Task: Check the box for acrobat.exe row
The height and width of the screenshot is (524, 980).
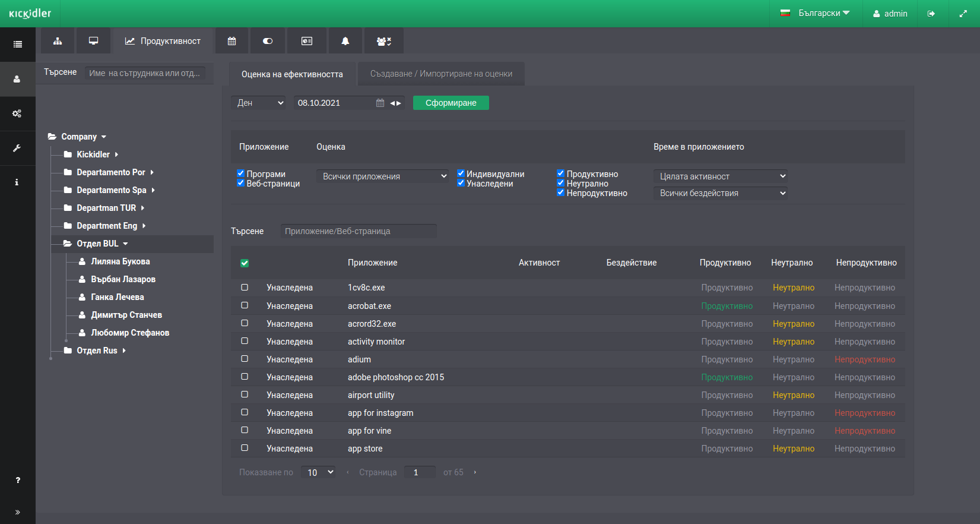Action: pos(245,305)
